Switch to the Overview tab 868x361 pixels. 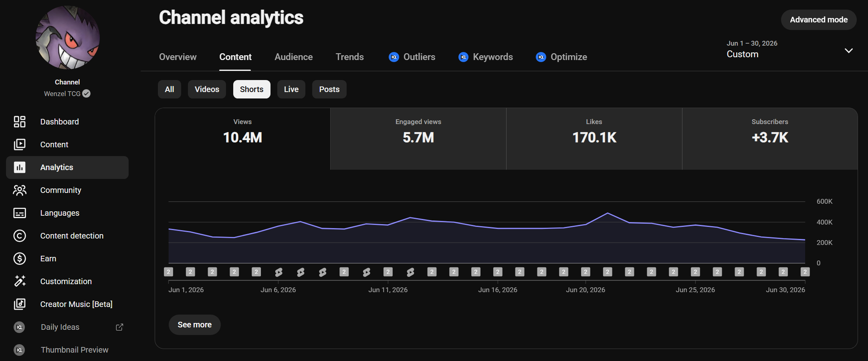point(178,57)
